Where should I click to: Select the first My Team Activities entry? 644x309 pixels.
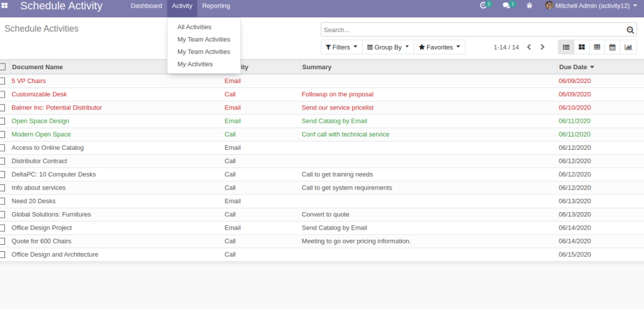tap(204, 40)
